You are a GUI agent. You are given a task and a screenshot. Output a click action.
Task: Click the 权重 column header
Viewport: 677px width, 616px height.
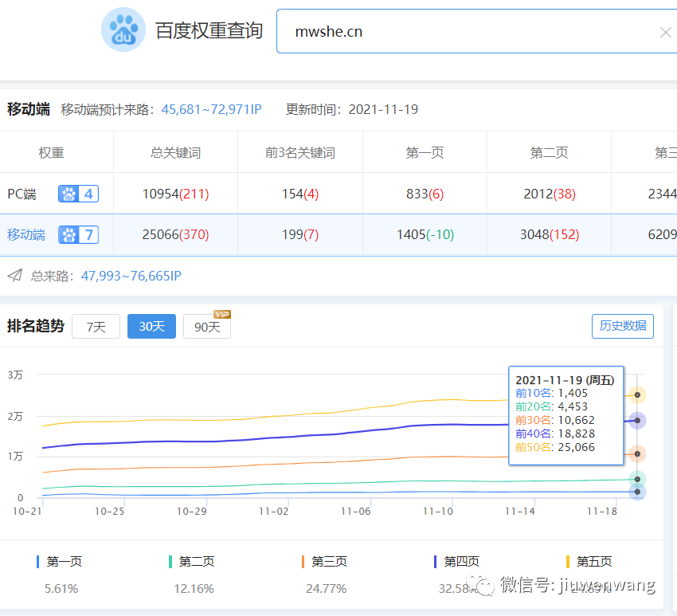click(x=52, y=152)
